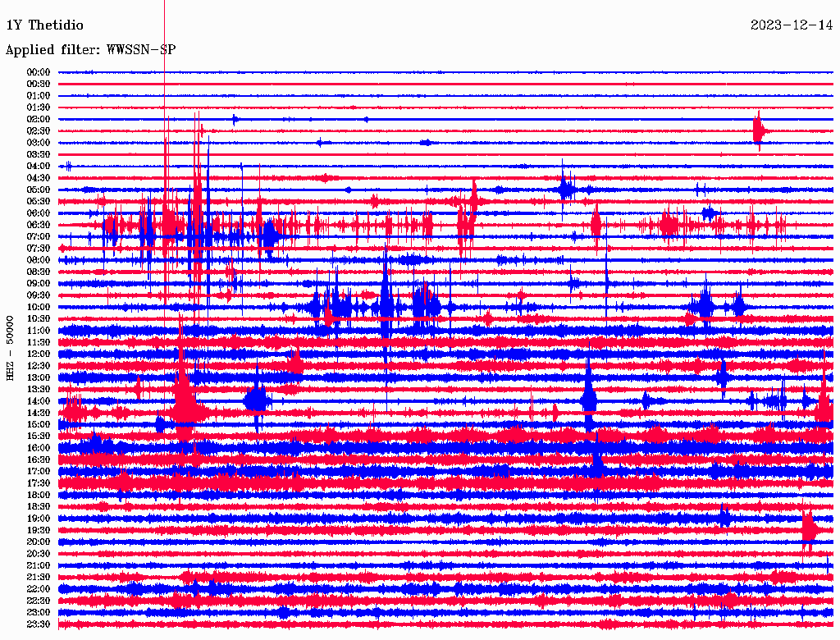Viewport: 840px width, 640px height.
Task: Select the 05:00 time label
Action: (39, 190)
